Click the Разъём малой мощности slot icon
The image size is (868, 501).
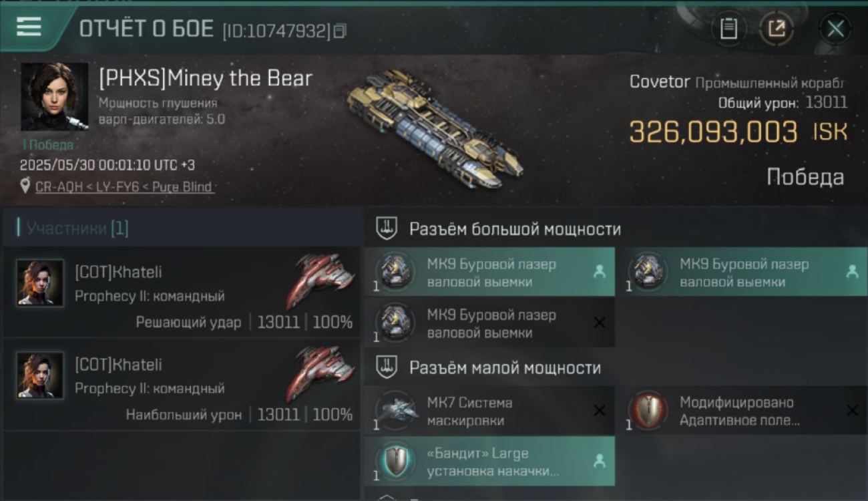[387, 367]
